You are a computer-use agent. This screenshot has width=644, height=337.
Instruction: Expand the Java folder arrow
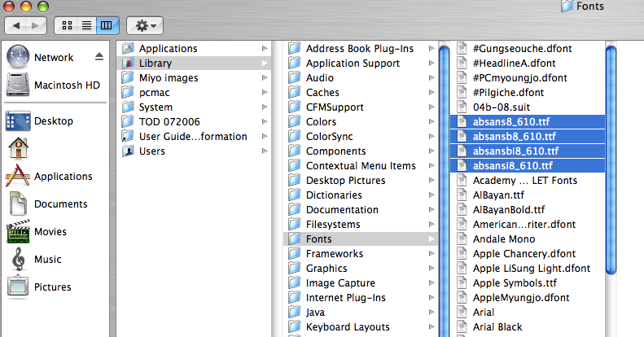(x=432, y=313)
